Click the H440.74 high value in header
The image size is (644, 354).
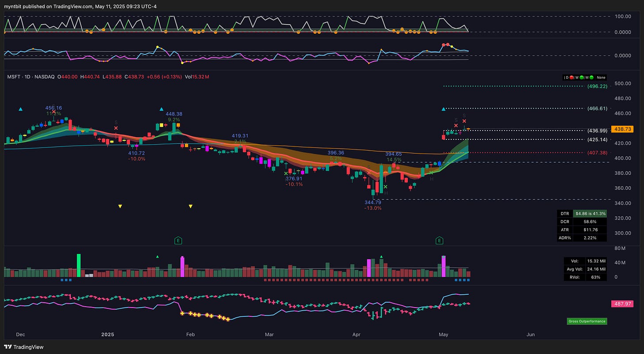(89, 77)
